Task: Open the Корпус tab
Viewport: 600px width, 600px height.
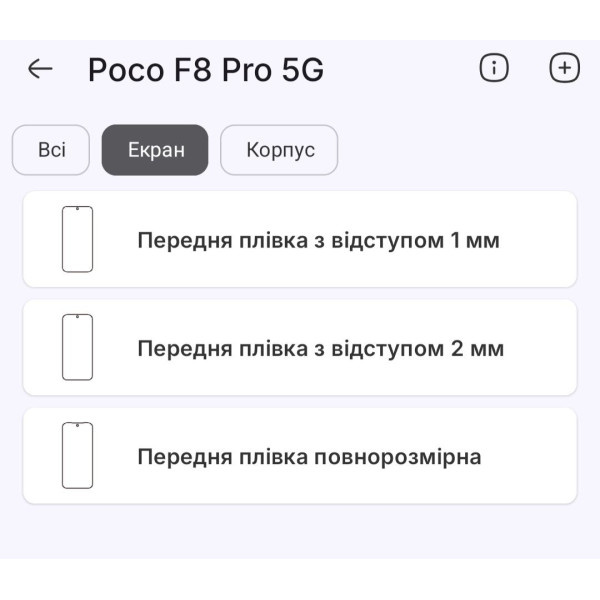Action: [x=279, y=150]
